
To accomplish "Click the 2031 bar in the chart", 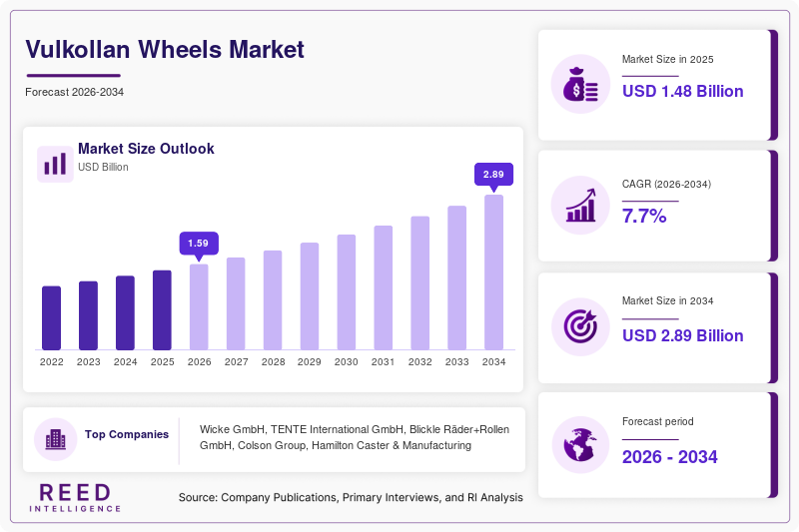I will point(384,287).
